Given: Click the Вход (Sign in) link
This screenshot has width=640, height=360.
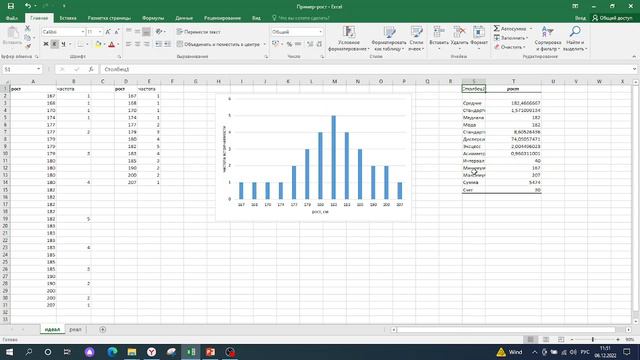Looking at the screenshot, I should 580,18.
